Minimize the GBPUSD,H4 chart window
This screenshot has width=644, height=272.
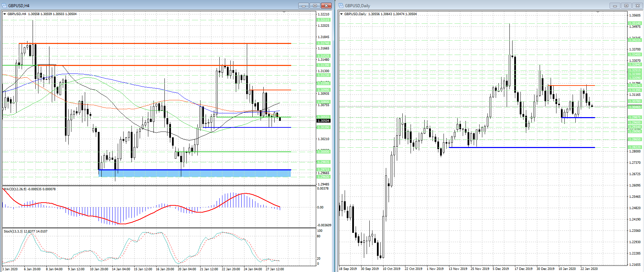pos(303,5)
